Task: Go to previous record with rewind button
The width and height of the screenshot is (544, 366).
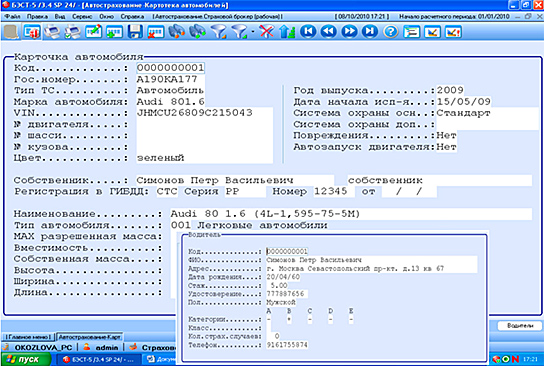Action: (x=329, y=32)
